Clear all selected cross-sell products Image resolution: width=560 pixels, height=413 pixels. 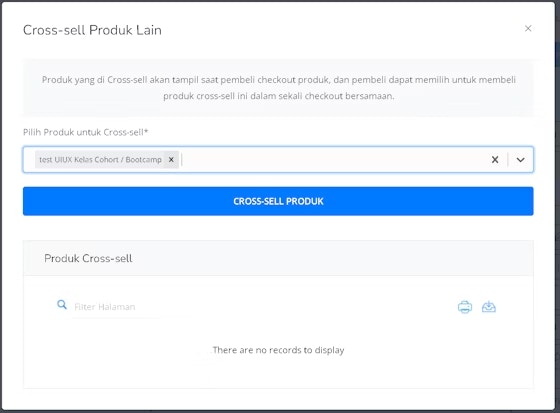(495, 160)
